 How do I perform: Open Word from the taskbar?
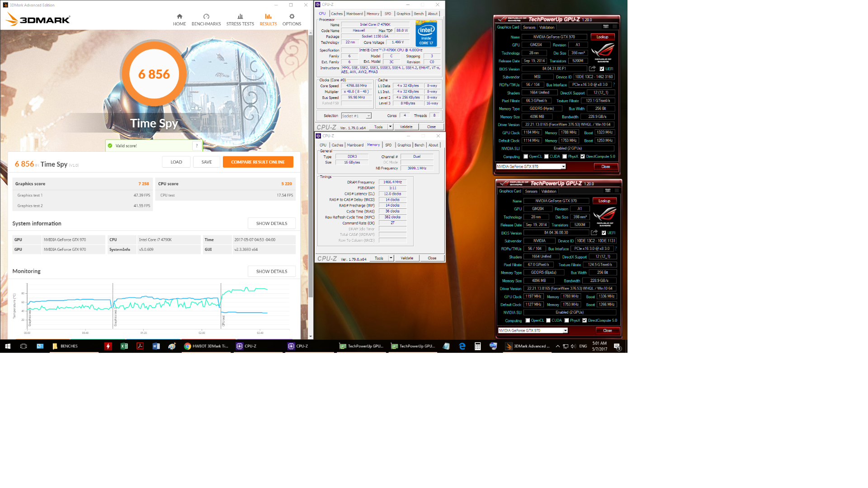(x=156, y=346)
